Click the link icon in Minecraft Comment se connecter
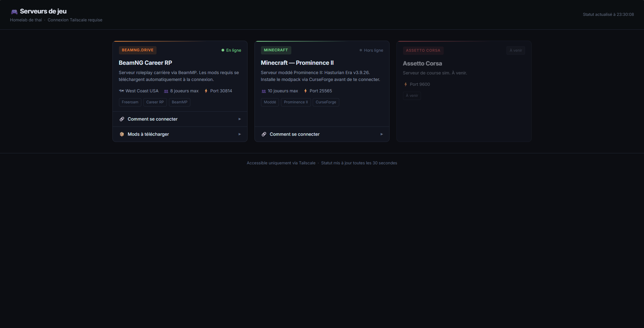644x328 pixels. point(264,134)
